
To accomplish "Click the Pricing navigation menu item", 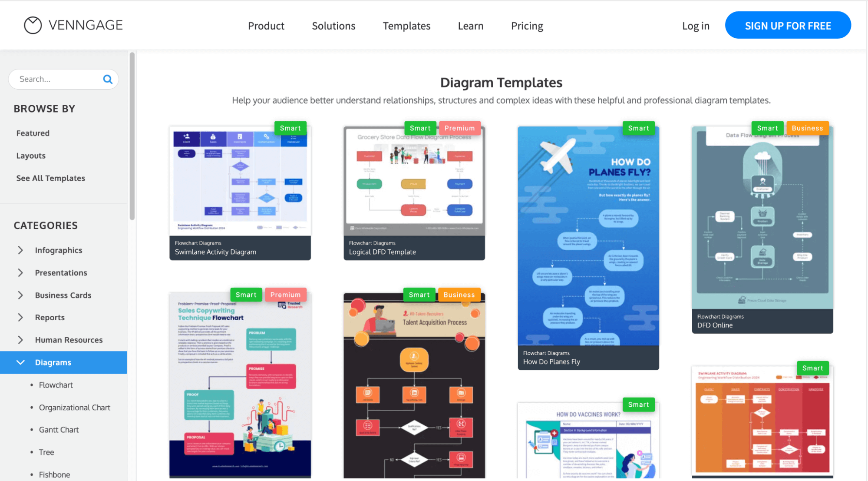I will pos(527,25).
